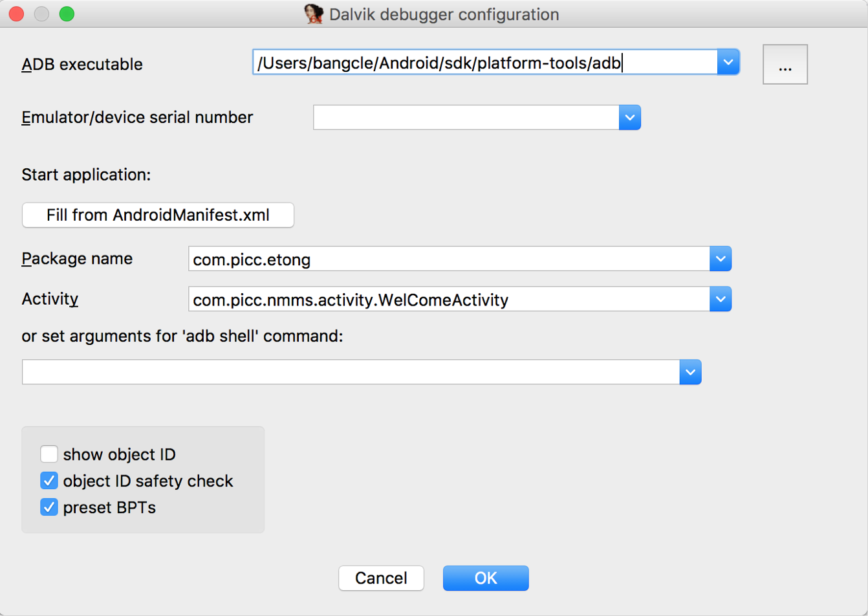
Task: Expand the Activity dropdown arrow
Action: click(x=720, y=299)
